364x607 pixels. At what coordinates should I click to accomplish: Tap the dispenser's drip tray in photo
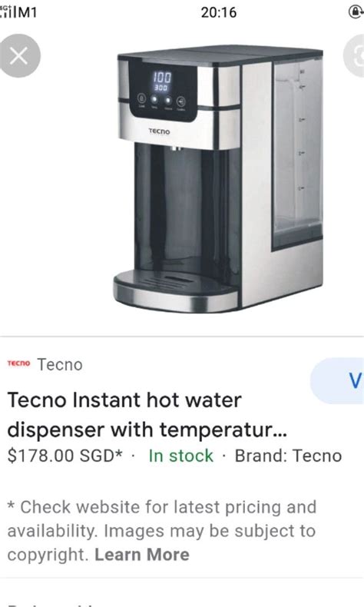click(176, 290)
